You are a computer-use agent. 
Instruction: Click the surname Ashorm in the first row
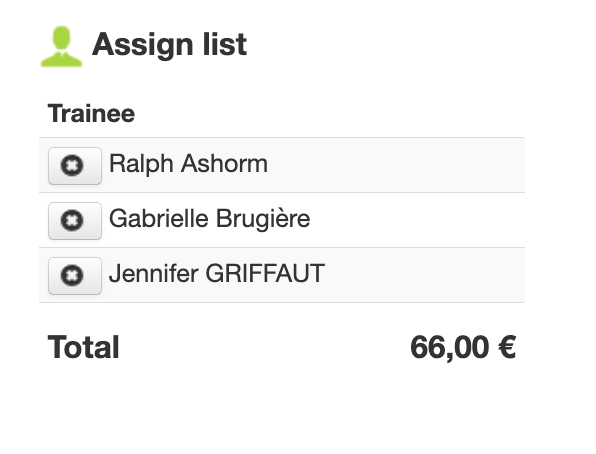(x=224, y=164)
